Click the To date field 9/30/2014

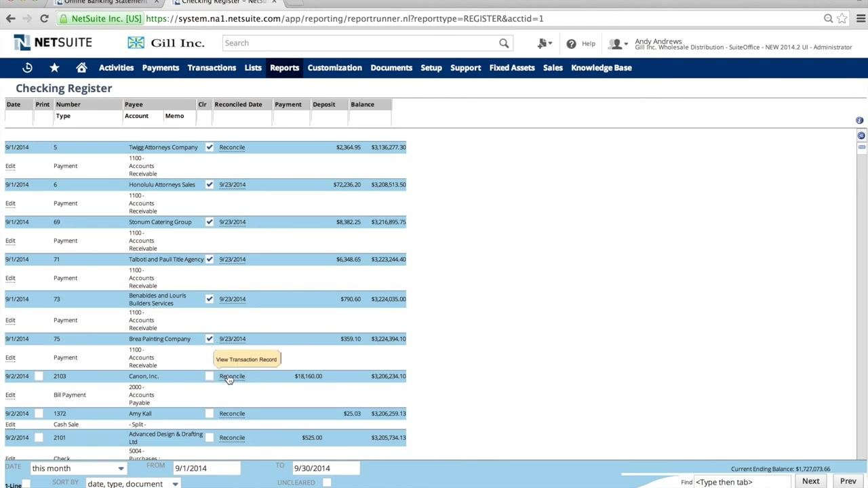coord(325,468)
